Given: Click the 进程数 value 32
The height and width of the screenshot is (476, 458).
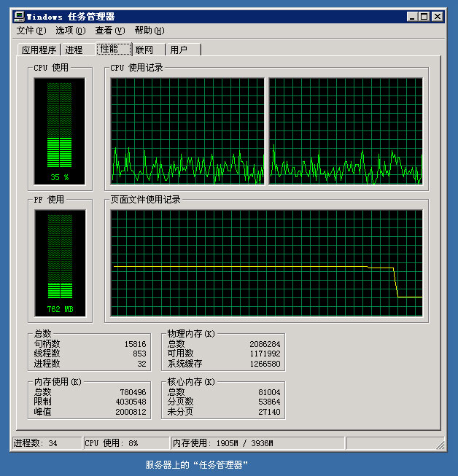Looking at the screenshot, I should tap(141, 364).
